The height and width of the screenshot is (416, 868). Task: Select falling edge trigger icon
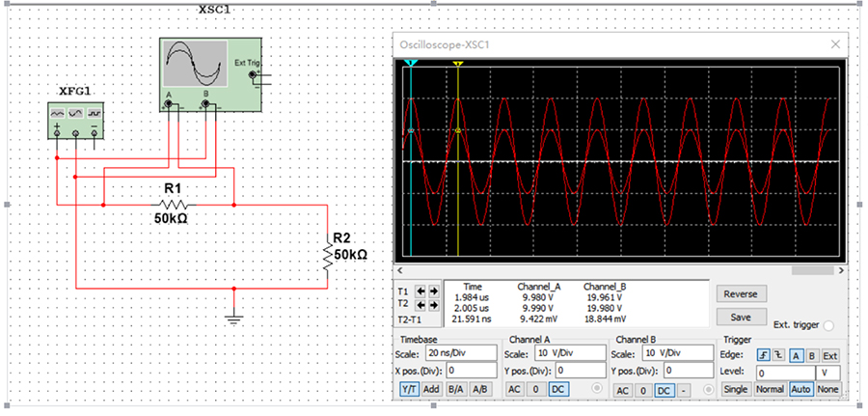coord(778,355)
